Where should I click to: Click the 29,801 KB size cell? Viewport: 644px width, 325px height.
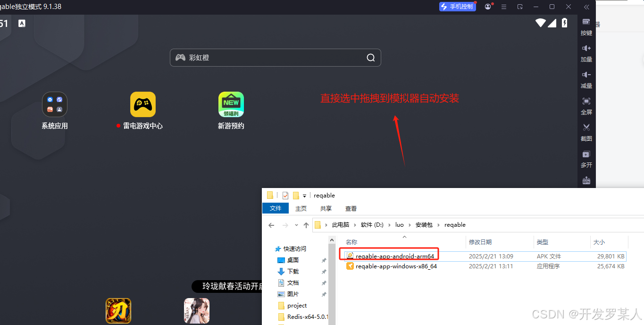[611, 256]
